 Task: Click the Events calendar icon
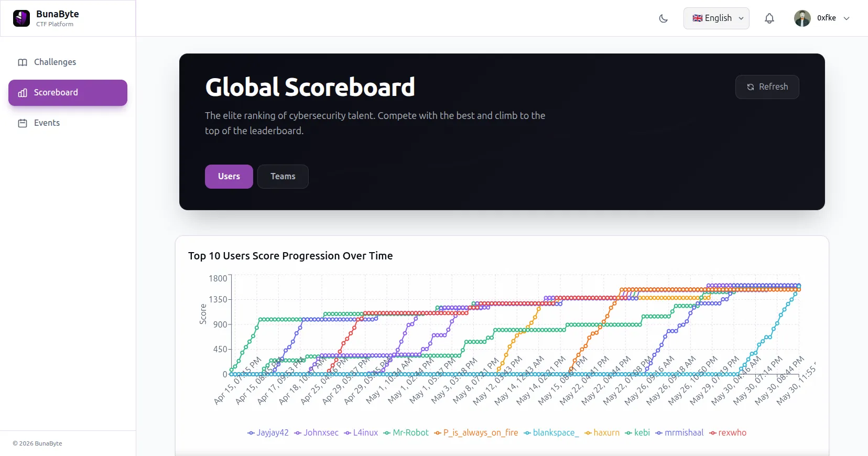pyautogui.click(x=23, y=123)
